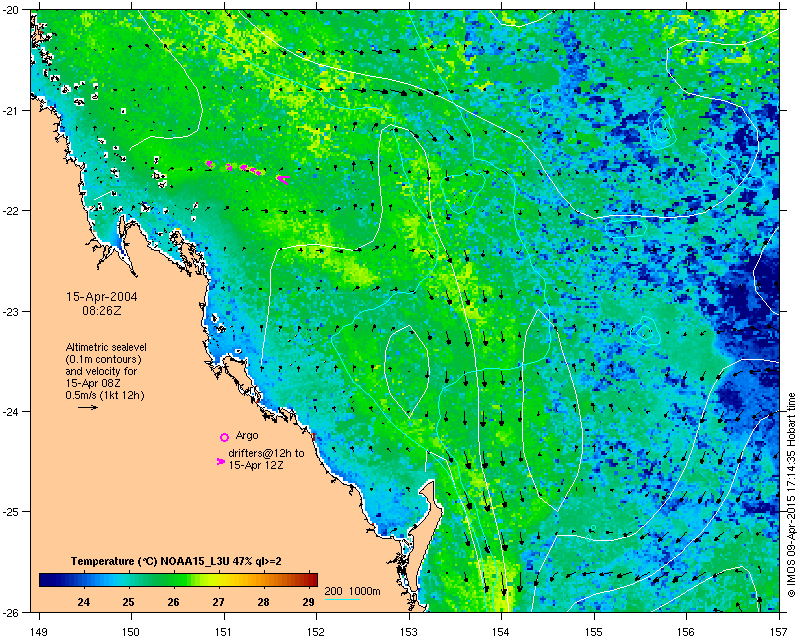This screenshot has width=800, height=640.
Task: Click the velocity scale reference arrow
Action: tap(88, 407)
